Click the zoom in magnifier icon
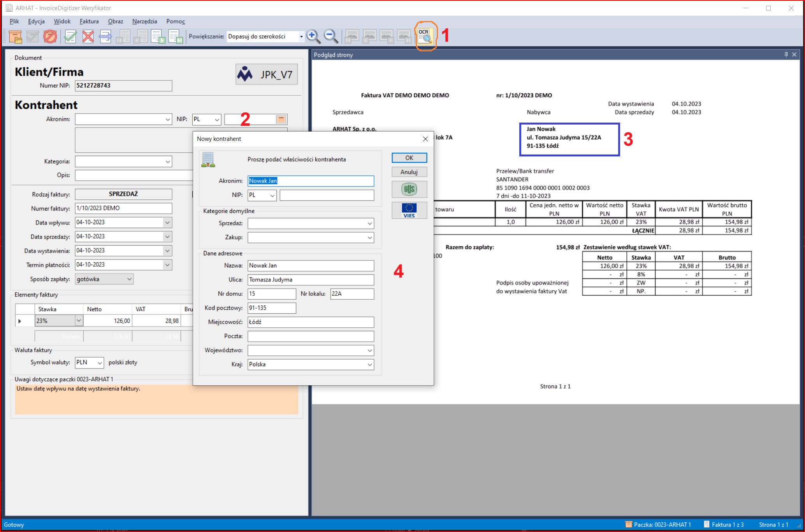 [x=313, y=36]
